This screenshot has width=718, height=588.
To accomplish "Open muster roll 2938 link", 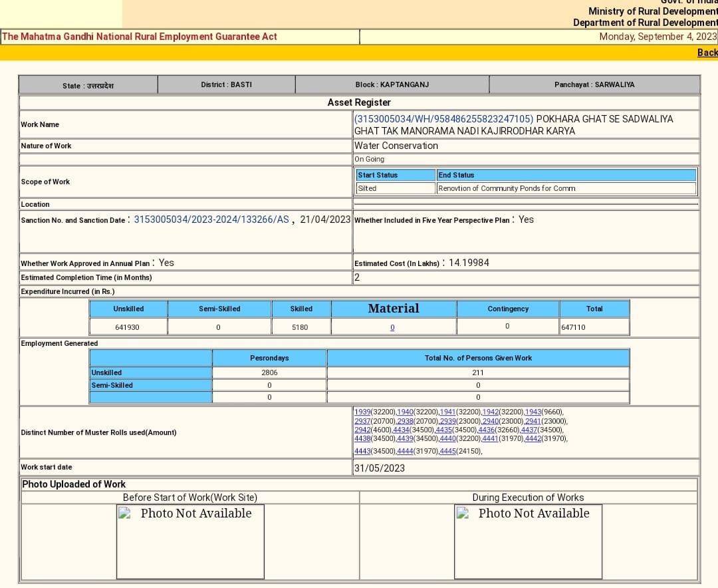I will [406, 421].
